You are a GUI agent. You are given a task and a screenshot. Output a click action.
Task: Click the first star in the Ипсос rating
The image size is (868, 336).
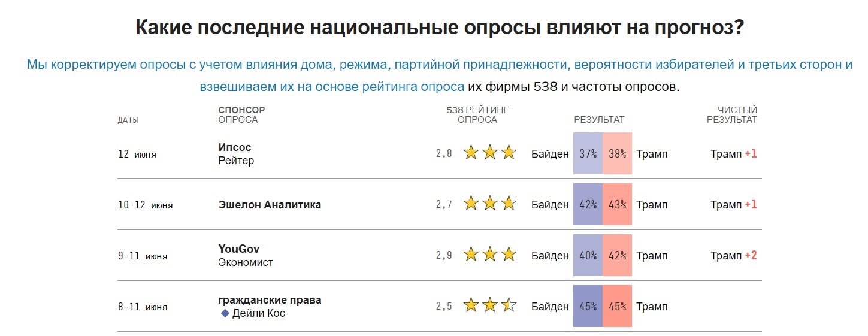point(471,153)
